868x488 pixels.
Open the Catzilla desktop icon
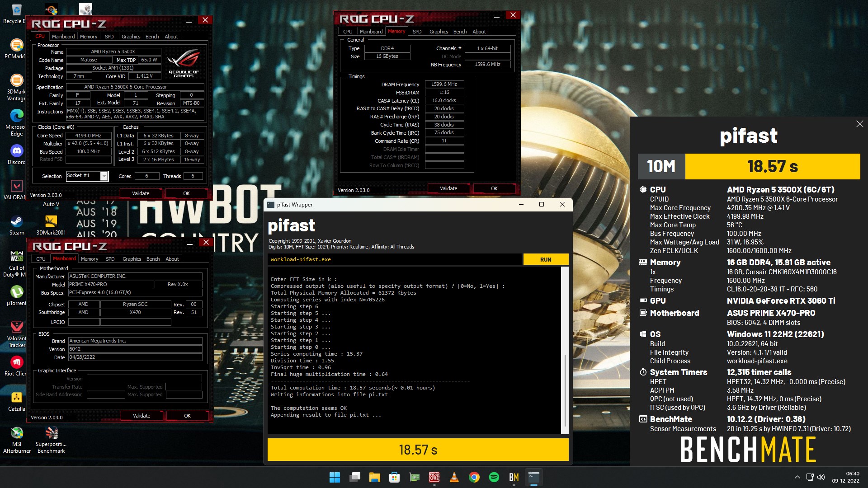click(16, 401)
